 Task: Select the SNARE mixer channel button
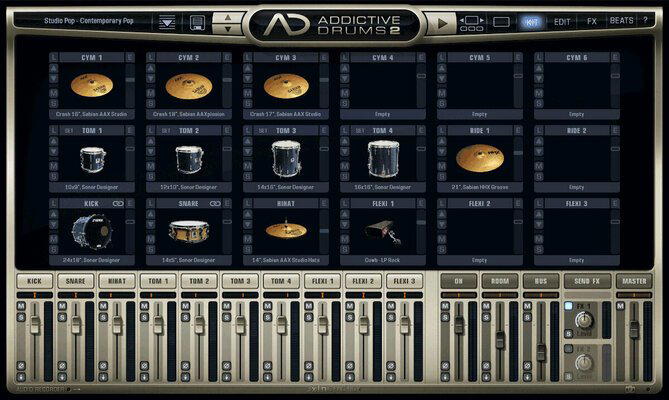[x=76, y=281]
